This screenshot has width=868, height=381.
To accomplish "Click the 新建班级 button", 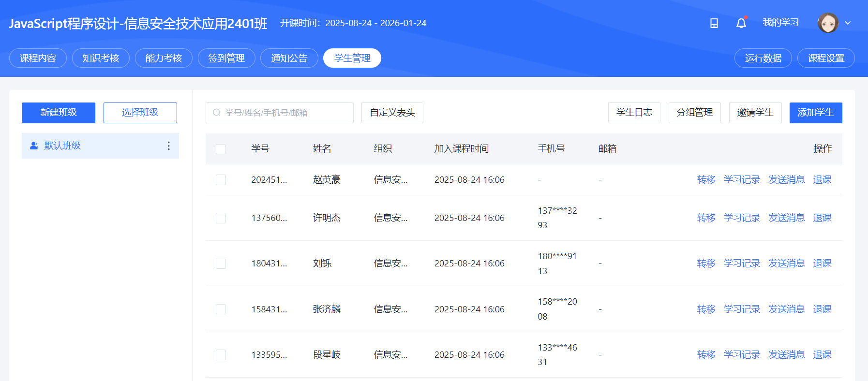I will (x=59, y=113).
